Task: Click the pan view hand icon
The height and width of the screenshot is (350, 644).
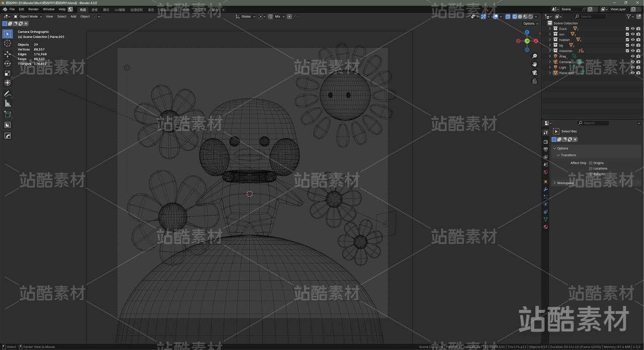Action: (534, 64)
